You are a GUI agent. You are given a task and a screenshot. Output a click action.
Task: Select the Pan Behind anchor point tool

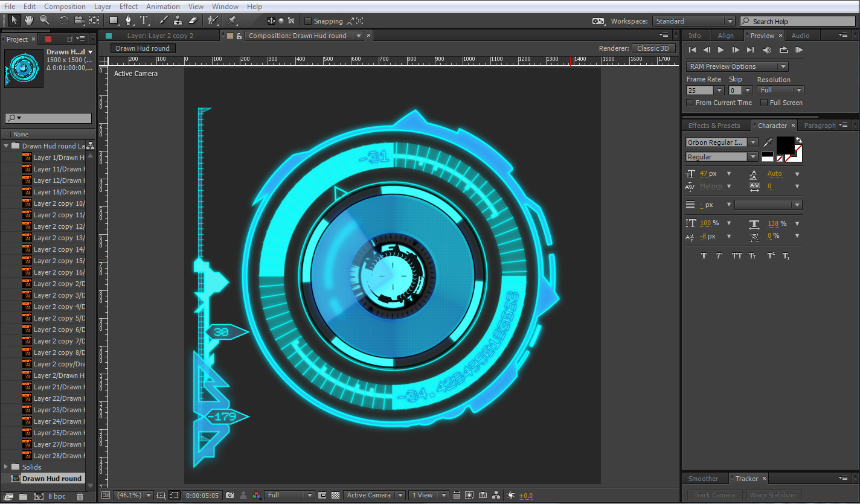pos(94,20)
